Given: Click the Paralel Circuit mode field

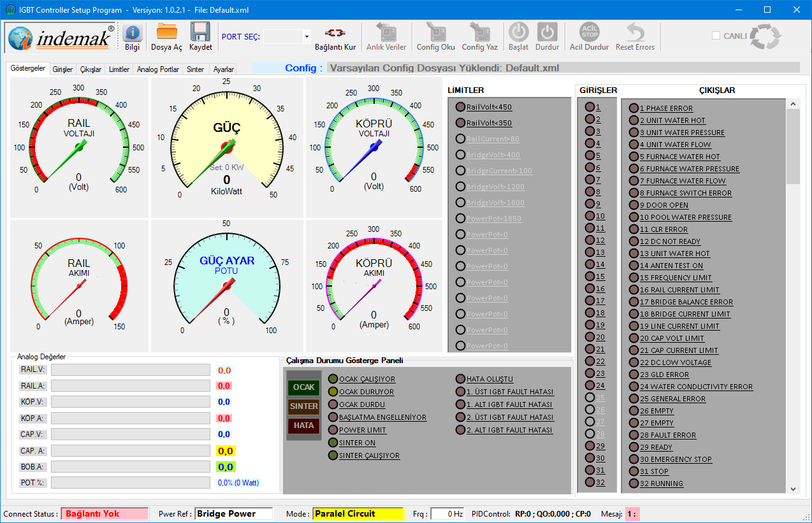Looking at the screenshot, I should pos(358,513).
